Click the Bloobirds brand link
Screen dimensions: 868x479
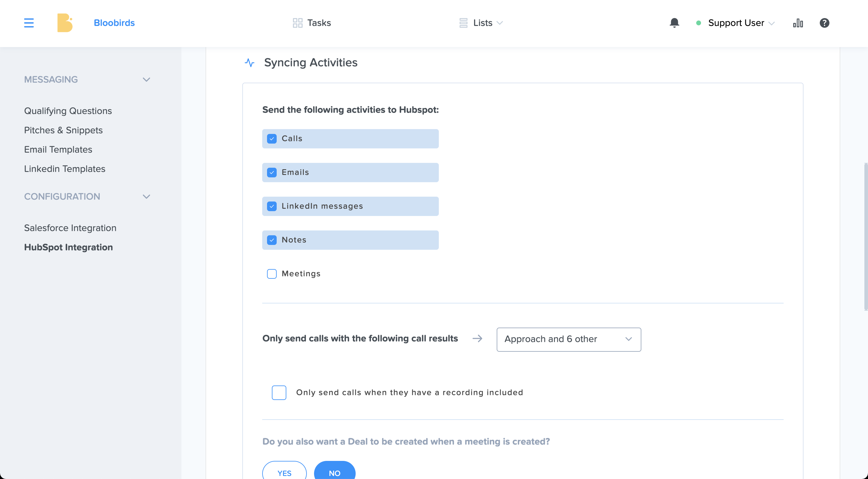114,23
